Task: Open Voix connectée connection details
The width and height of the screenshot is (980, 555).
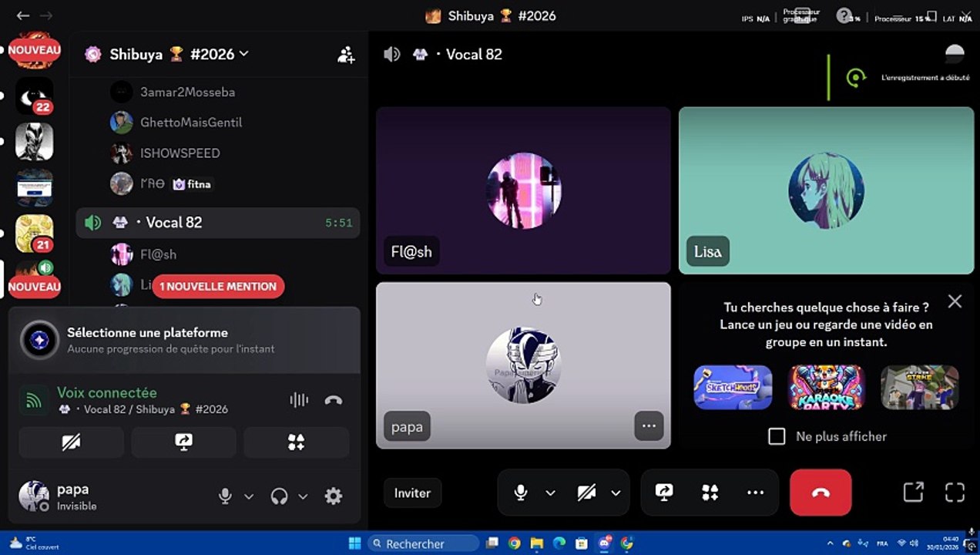Action: click(x=107, y=393)
